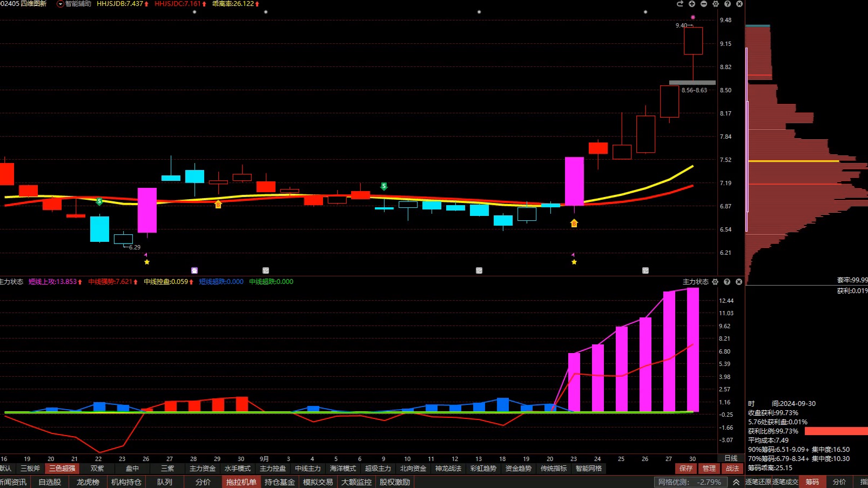868x488 pixels.
Task: Click magenta star marker above latest candle
Action: [693, 17]
